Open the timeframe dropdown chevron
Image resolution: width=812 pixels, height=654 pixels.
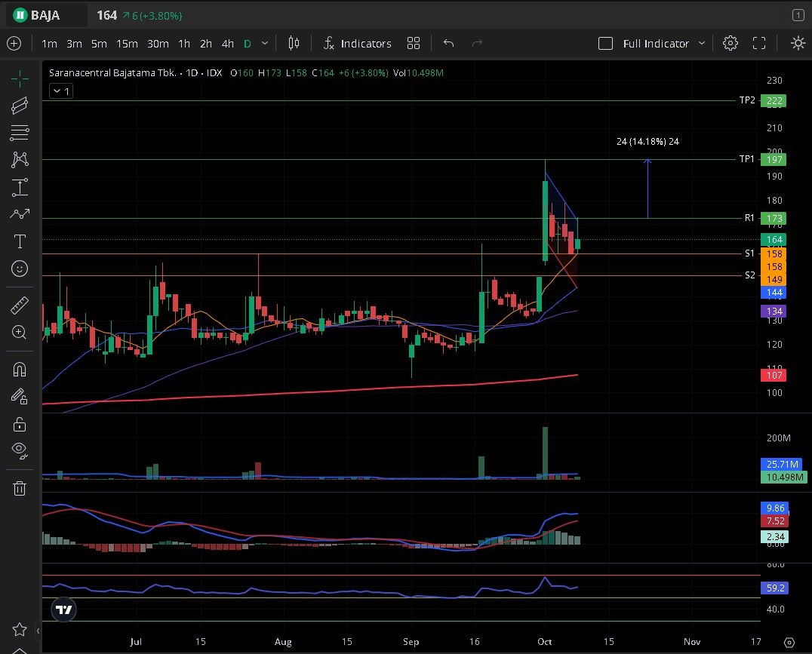pyautogui.click(x=264, y=44)
